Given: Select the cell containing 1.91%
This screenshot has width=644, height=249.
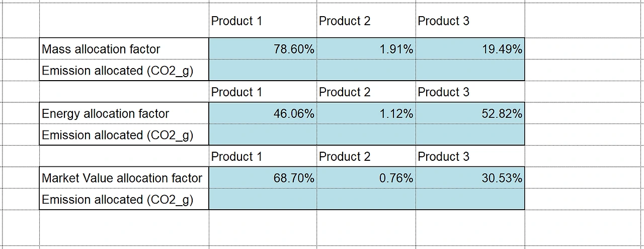Looking at the screenshot, I should pos(366,49).
